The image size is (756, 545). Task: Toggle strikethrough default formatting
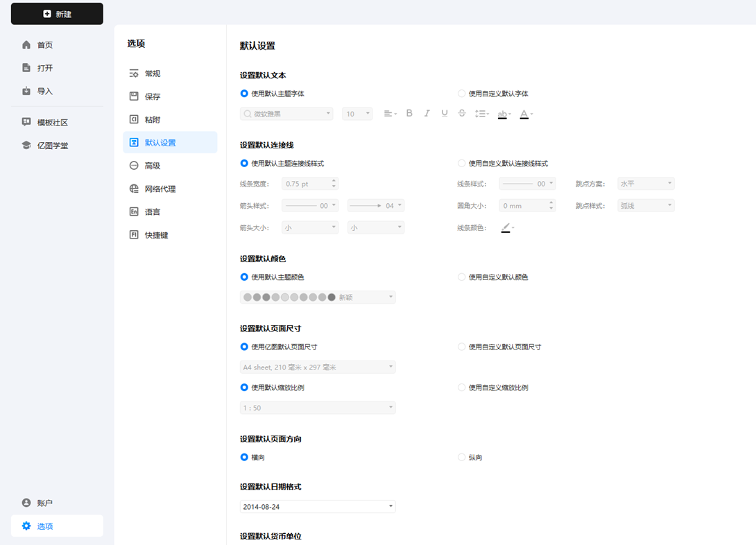coord(461,113)
